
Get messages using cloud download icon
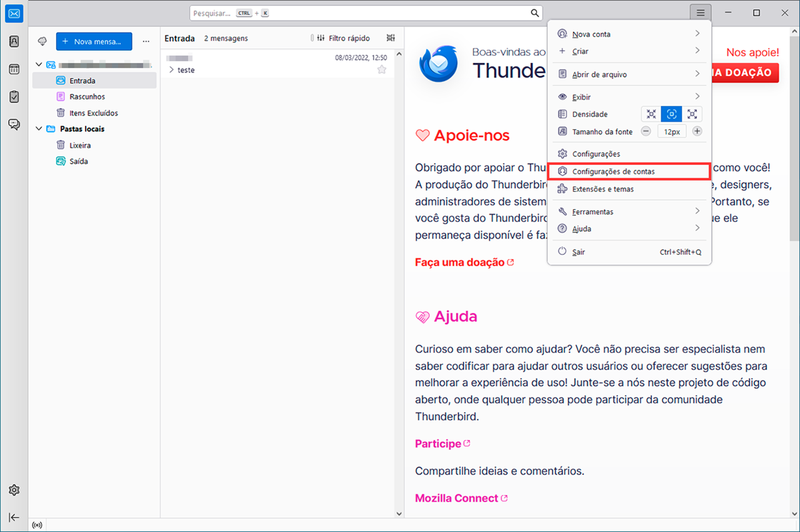click(42, 41)
